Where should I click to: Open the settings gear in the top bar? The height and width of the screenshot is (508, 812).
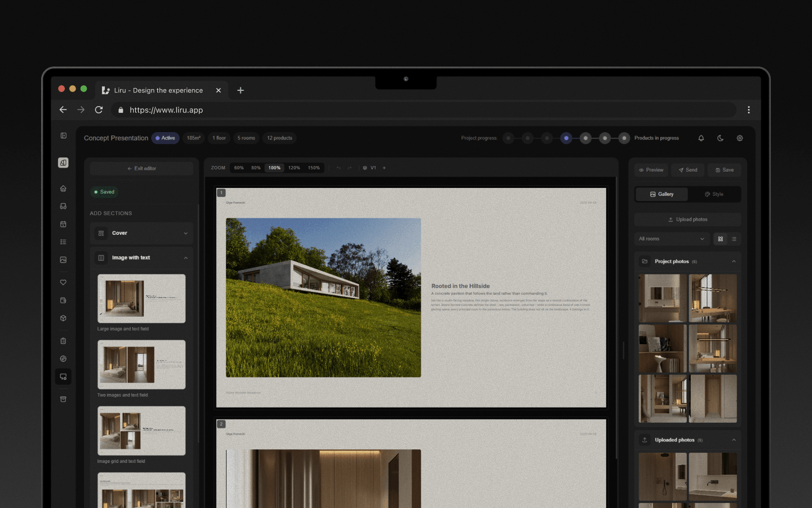tap(739, 138)
